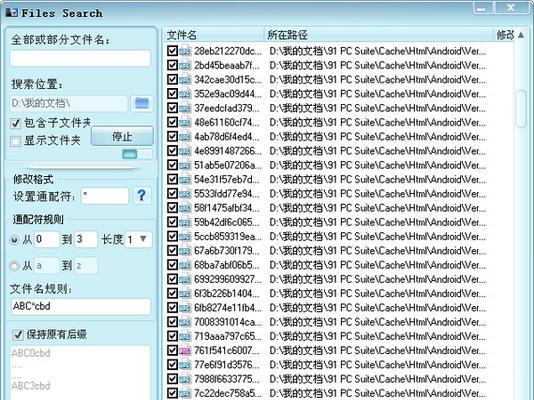534x400 pixels.
Task: Click the preview text ABC0cbd
Action: (31, 353)
